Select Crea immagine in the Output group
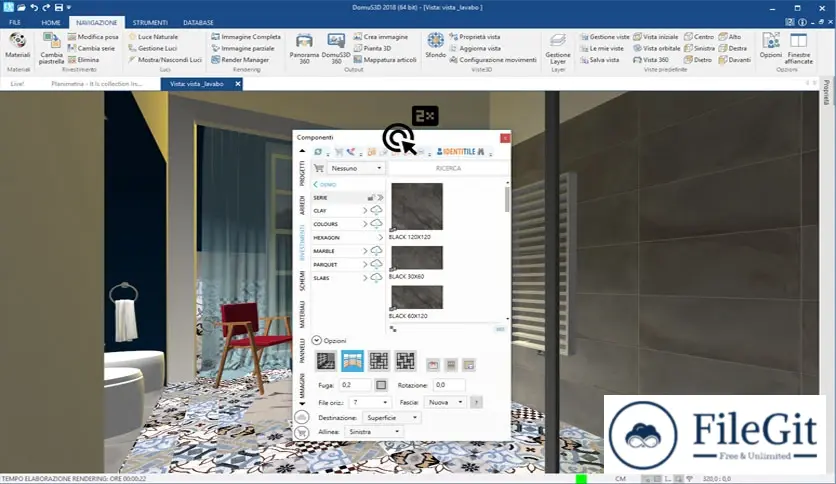 coord(381,37)
